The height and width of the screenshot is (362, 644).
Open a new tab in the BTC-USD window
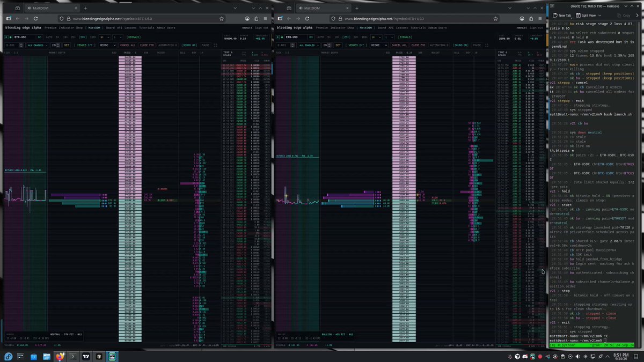(85, 8)
